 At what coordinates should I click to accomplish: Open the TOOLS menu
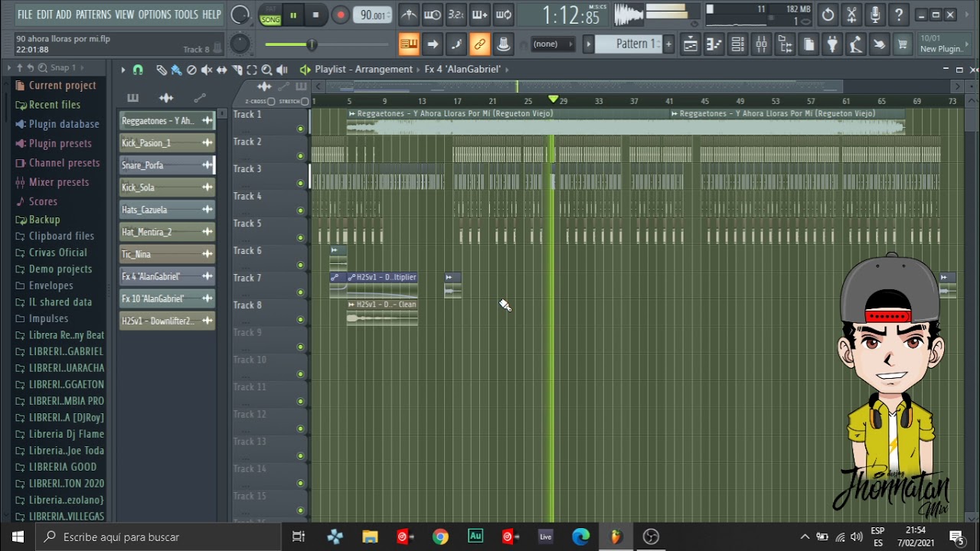coord(186,15)
